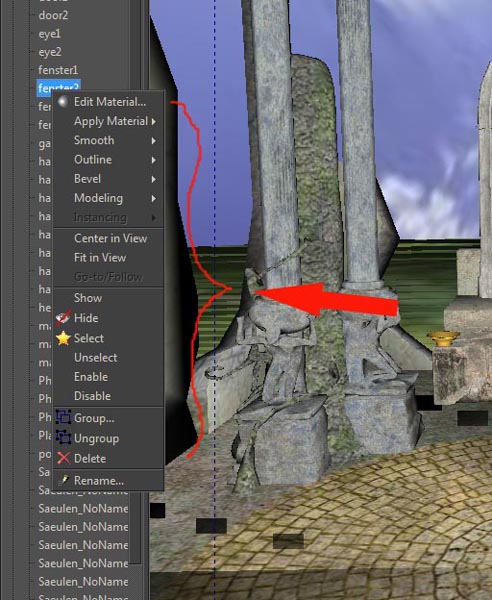Choose Apply Material menu entry
Image resolution: width=492 pixels, height=600 pixels.
(x=109, y=121)
